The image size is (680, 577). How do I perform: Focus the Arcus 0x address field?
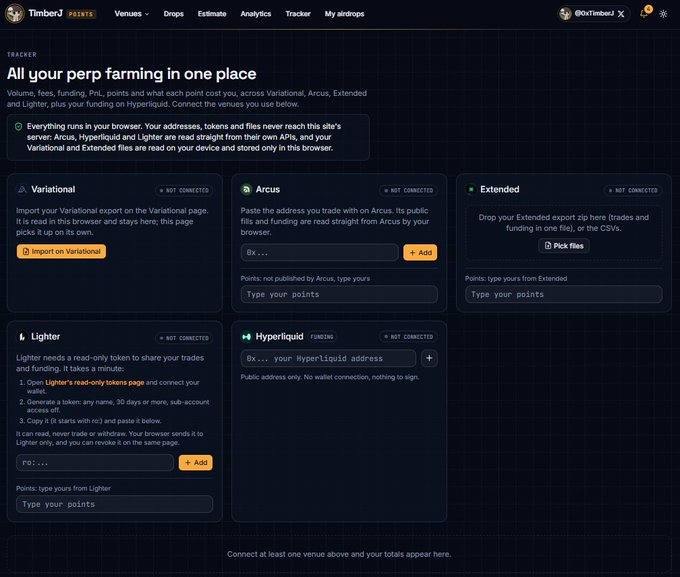coord(320,252)
